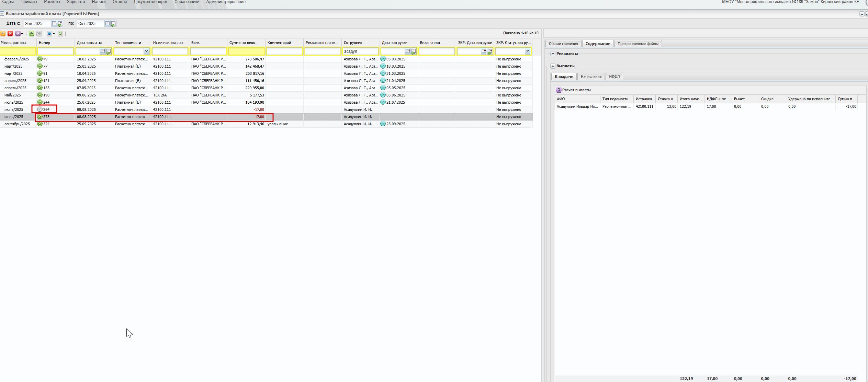
Task: Click Расчет выплаты sigma icon
Action: (559, 90)
